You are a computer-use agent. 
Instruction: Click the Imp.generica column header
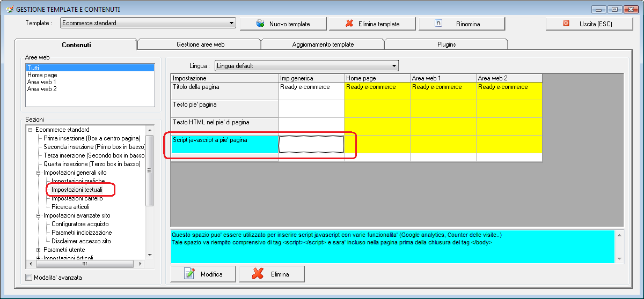[311, 78]
